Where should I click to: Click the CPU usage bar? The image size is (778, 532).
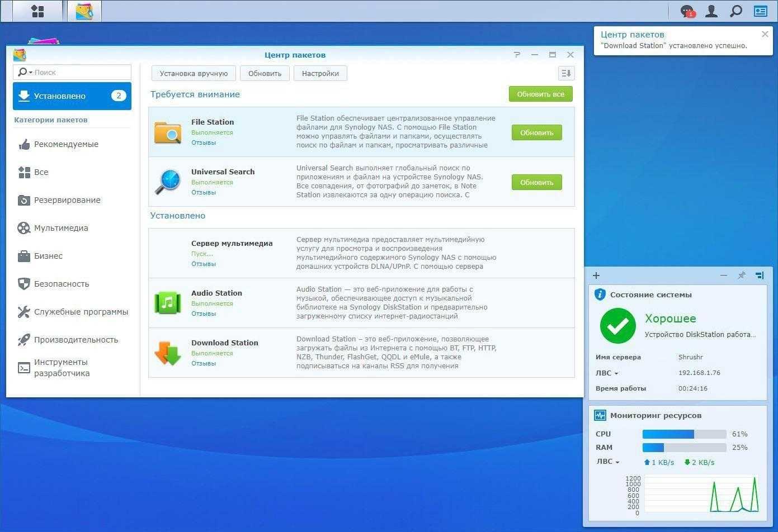684,434
